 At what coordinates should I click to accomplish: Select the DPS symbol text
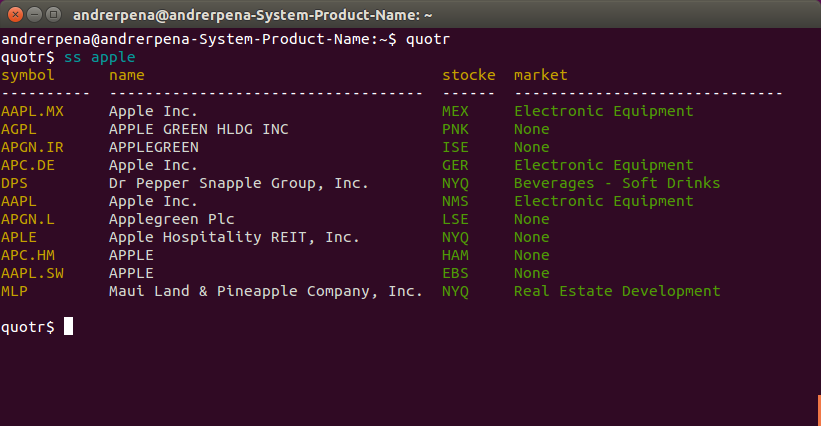click(14, 183)
